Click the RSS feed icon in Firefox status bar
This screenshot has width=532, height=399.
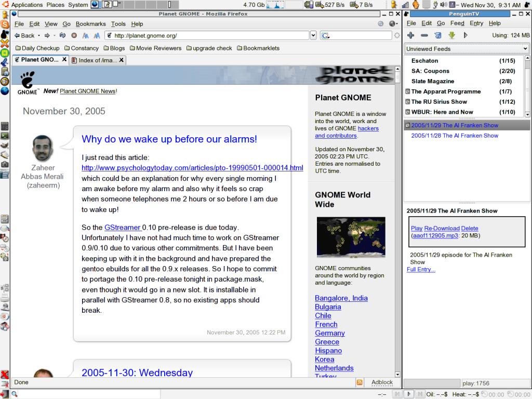pyautogui.click(x=360, y=382)
